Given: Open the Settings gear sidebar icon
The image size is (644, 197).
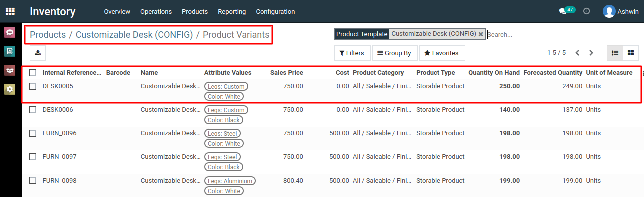Looking at the screenshot, I should (x=10, y=89).
